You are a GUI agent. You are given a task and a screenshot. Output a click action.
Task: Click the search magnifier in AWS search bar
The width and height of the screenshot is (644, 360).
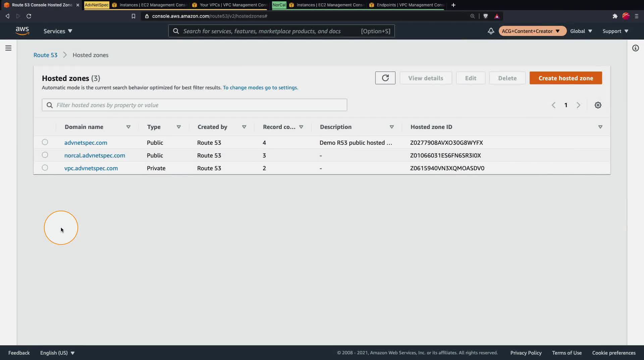pyautogui.click(x=176, y=31)
